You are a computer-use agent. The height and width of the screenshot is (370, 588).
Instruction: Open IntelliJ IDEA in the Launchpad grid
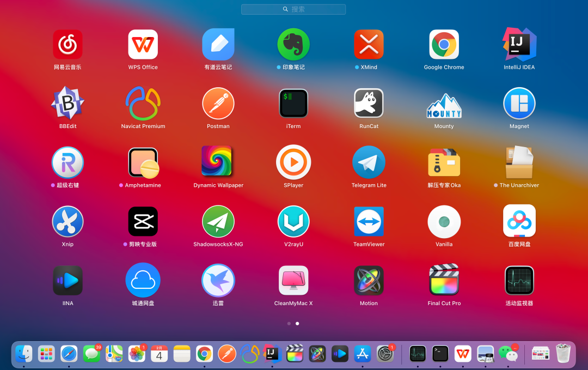(519, 45)
